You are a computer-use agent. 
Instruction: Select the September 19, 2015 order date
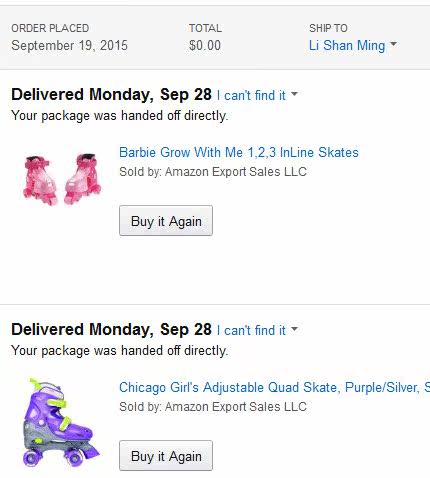69,46
